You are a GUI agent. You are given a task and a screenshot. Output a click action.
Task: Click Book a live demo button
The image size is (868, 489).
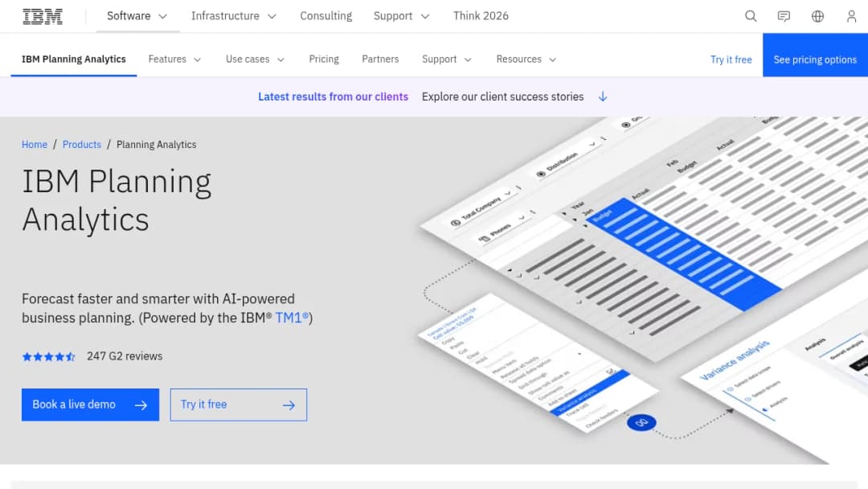(x=90, y=405)
